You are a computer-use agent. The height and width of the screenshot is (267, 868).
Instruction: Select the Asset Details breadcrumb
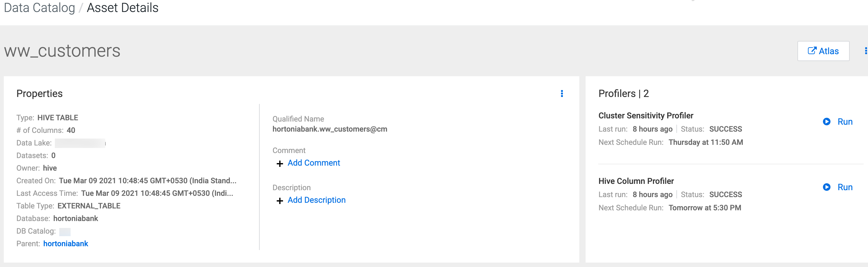123,8
